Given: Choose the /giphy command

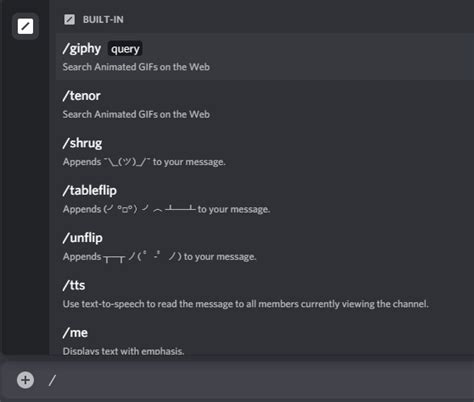Looking at the screenshot, I should click(265, 57).
